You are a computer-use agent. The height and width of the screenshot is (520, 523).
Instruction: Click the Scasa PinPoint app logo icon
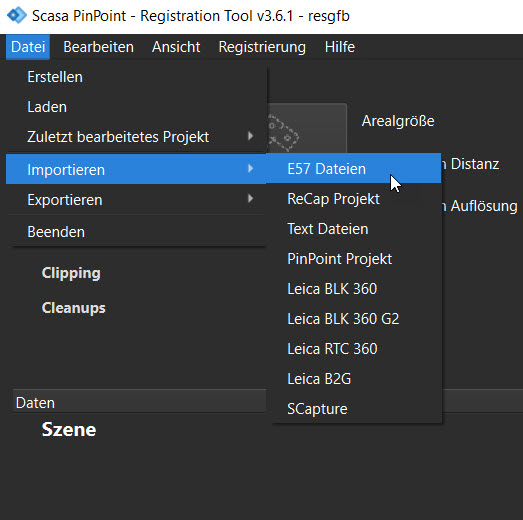17,15
